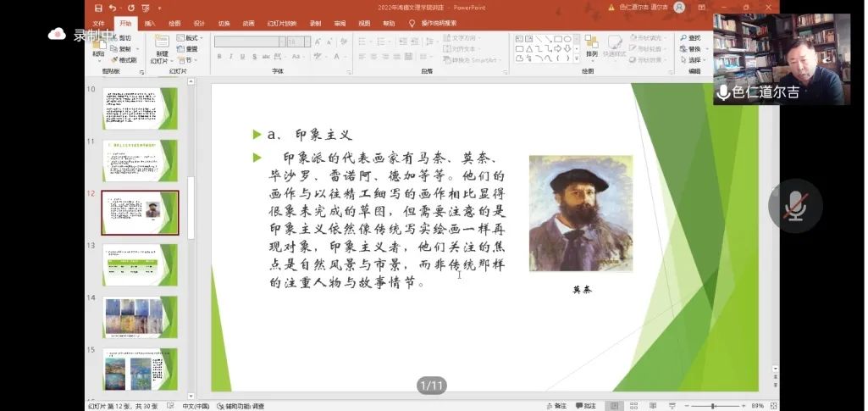Open the quick access toolbar customize arrow
868x411 pixels.
pos(159,8)
